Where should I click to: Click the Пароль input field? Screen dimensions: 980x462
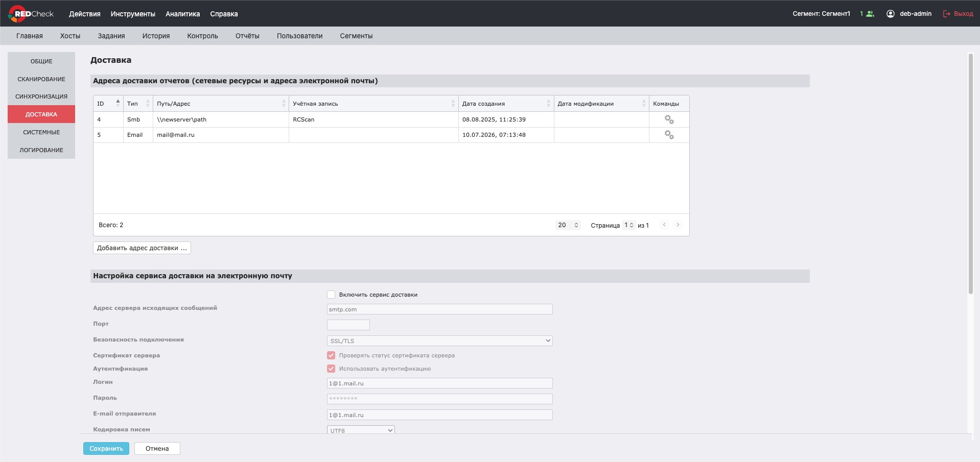tap(440, 399)
